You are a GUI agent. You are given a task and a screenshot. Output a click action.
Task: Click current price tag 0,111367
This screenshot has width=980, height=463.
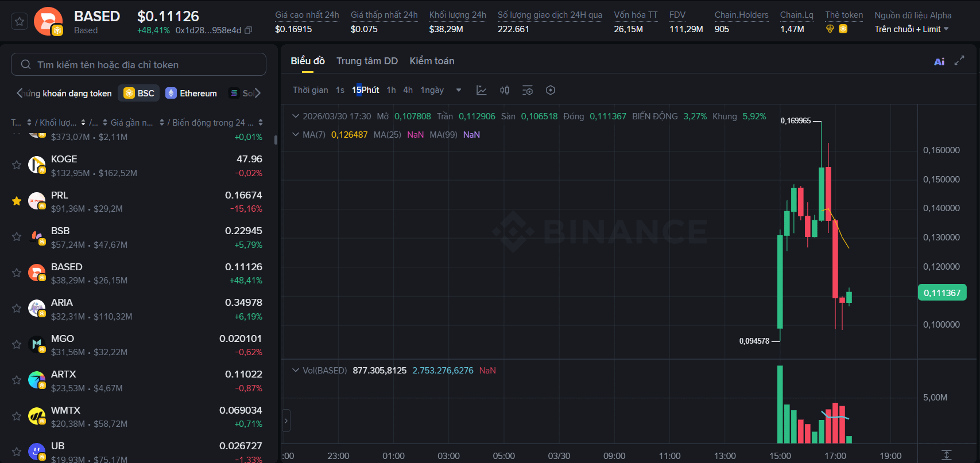coord(942,293)
